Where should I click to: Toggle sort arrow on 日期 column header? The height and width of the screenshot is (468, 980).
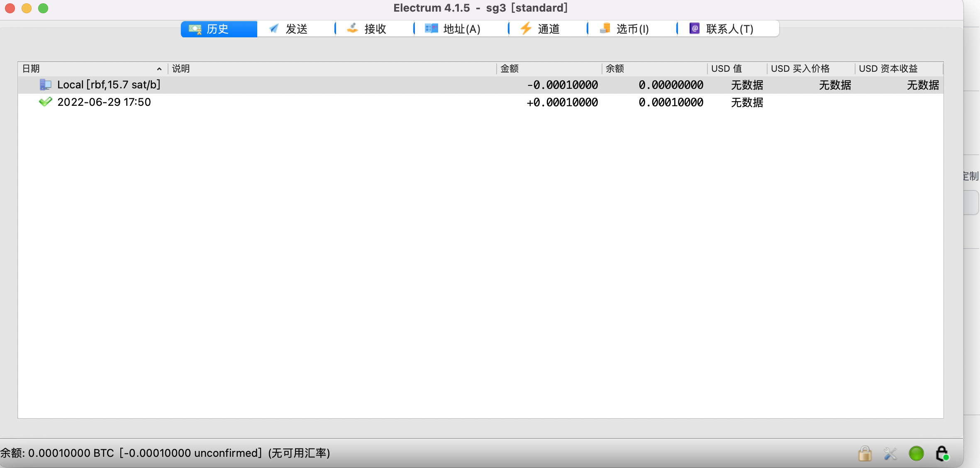(159, 69)
